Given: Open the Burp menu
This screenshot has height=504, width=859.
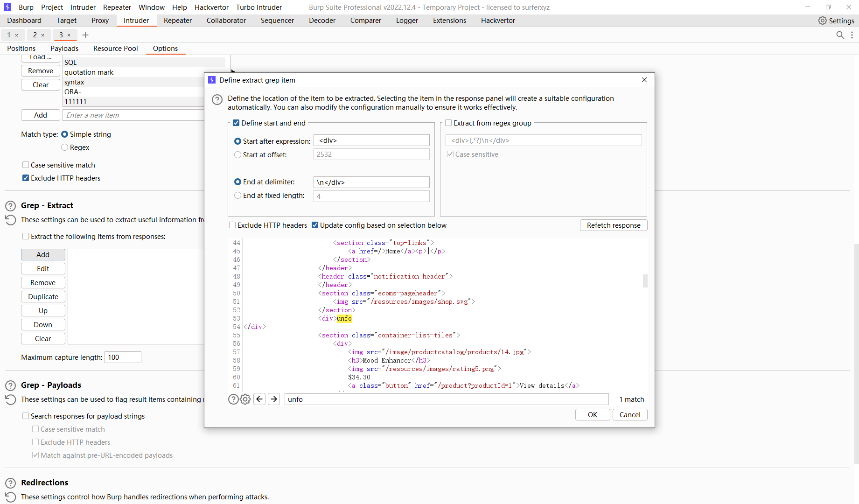Looking at the screenshot, I should click(x=26, y=7).
